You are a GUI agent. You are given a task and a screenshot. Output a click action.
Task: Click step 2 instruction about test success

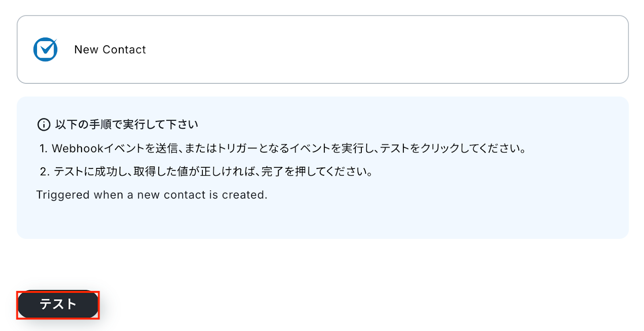point(213,172)
